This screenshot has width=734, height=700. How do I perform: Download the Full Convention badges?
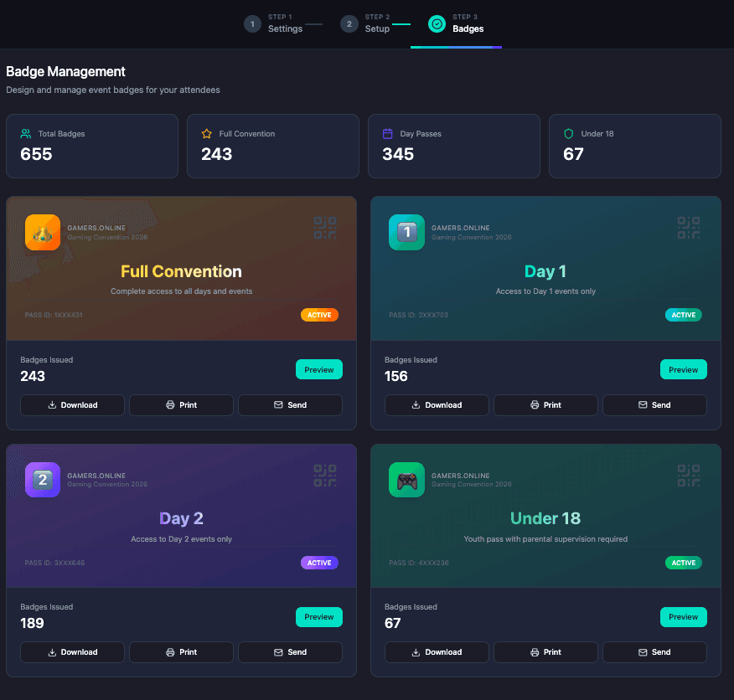tap(73, 405)
